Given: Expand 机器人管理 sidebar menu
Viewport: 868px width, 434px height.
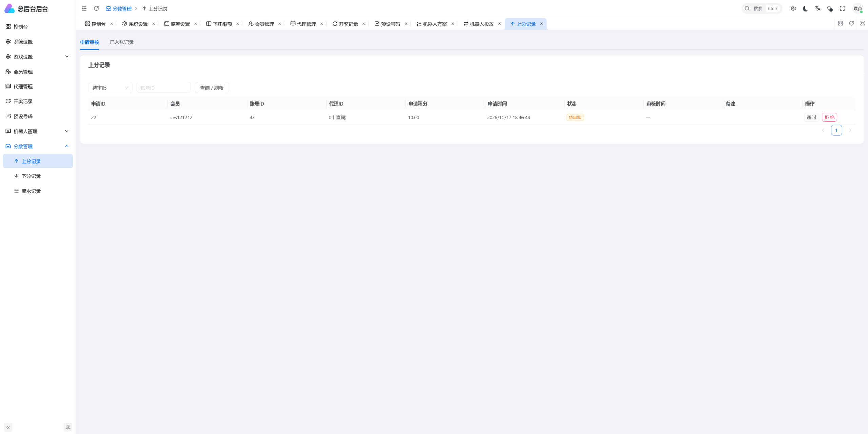Looking at the screenshot, I should pos(38,131).
